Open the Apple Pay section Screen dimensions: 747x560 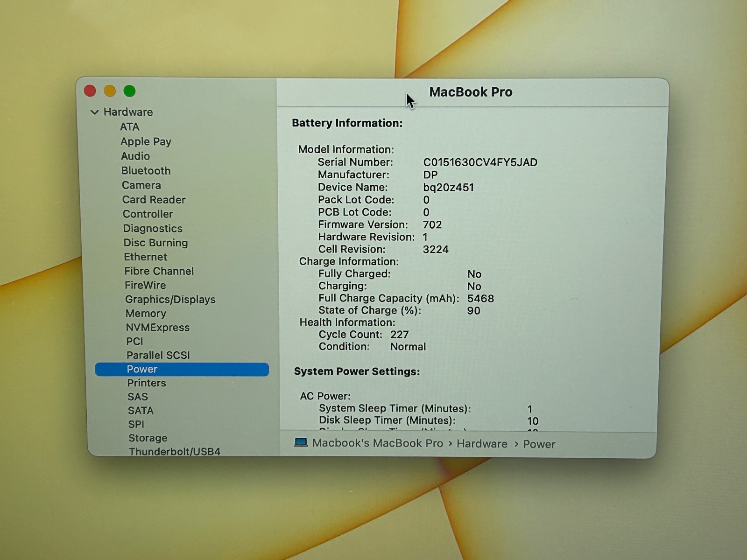146,141
